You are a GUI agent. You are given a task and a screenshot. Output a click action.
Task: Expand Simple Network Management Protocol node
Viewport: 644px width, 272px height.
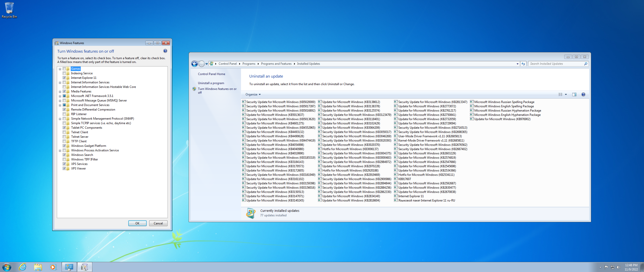(x=60, y=119)
